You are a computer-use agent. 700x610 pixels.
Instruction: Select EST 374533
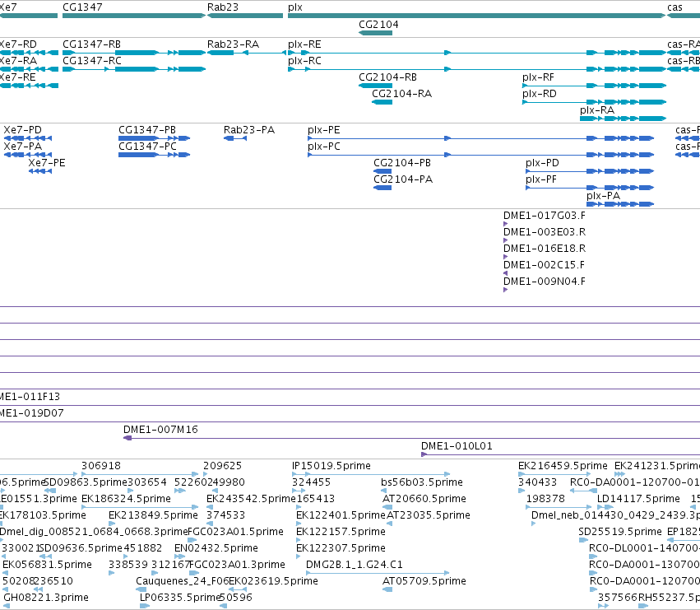(226, 515)
